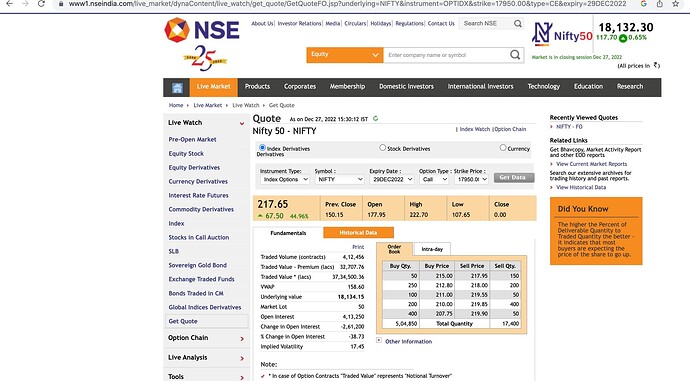
Task: Open the Symbol NIFTY dropdown
Action: [339, 180]
